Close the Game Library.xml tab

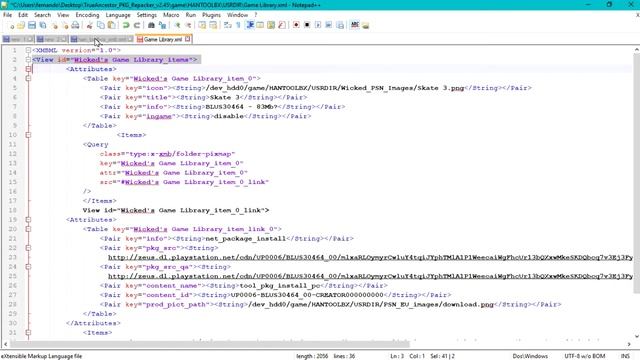coord(187,39)
